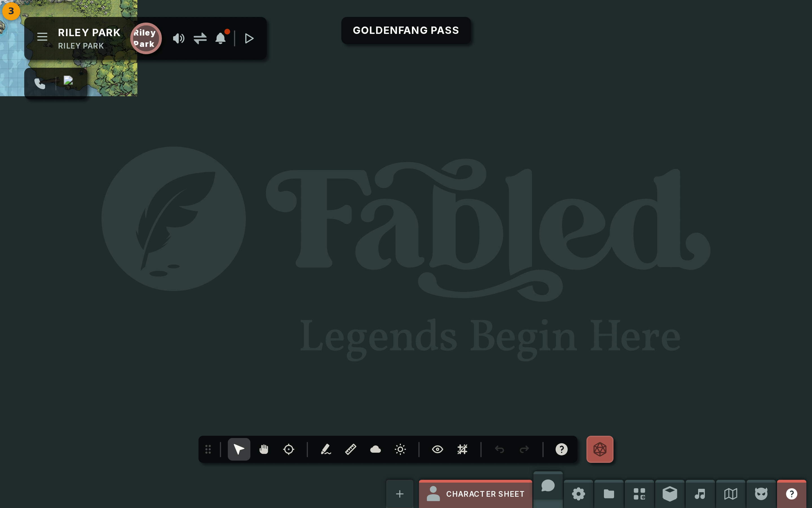This screenshot has height=508, width=812.
Task: Toggle visibility with the eye icon
Action: [438, 449]
